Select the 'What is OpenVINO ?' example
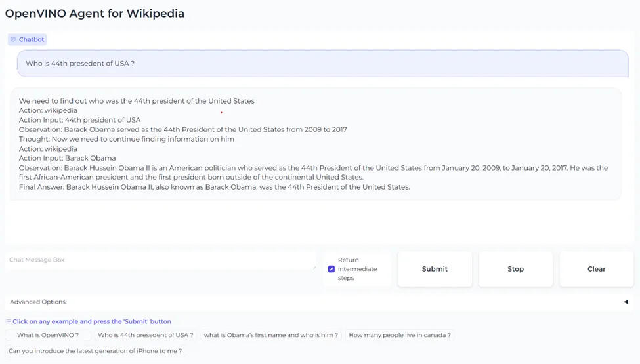 point(48,335)
